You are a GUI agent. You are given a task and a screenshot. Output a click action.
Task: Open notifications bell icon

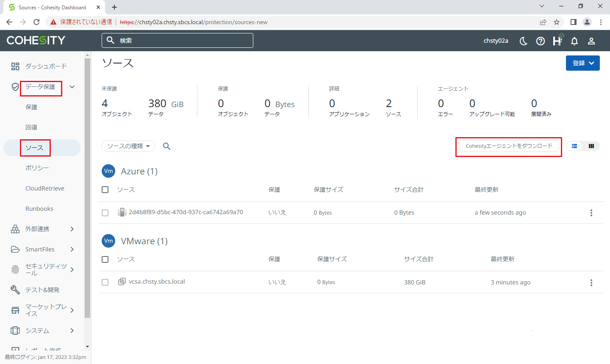point(574,41)
